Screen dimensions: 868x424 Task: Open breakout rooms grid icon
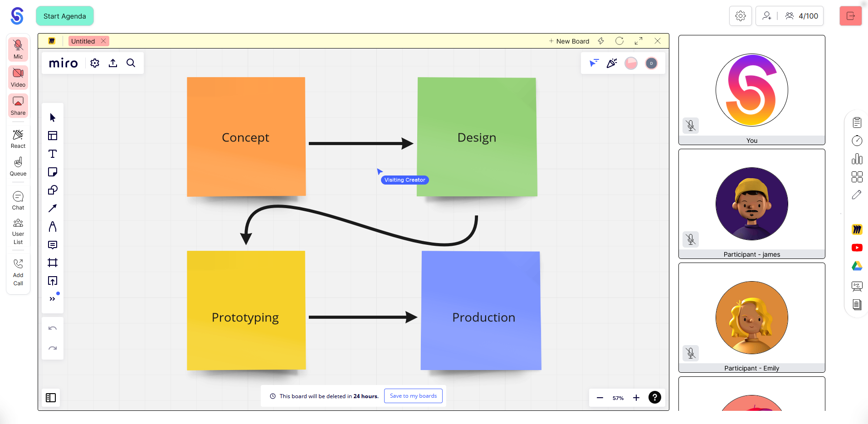[x=857, y=177]
